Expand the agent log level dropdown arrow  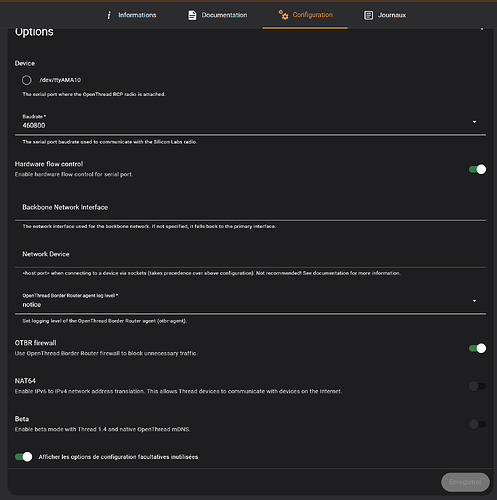tap(474, 301)
